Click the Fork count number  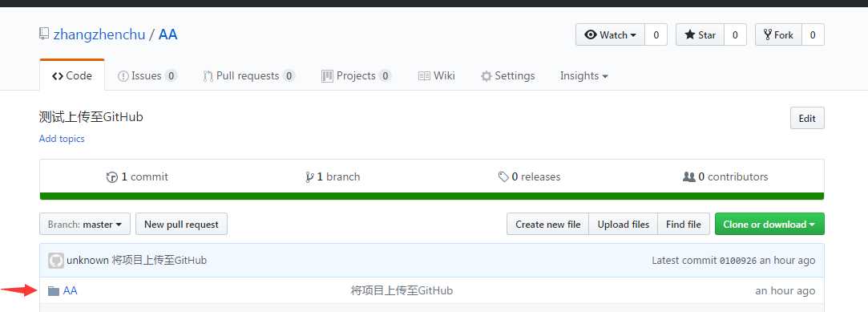click(813, 35)
